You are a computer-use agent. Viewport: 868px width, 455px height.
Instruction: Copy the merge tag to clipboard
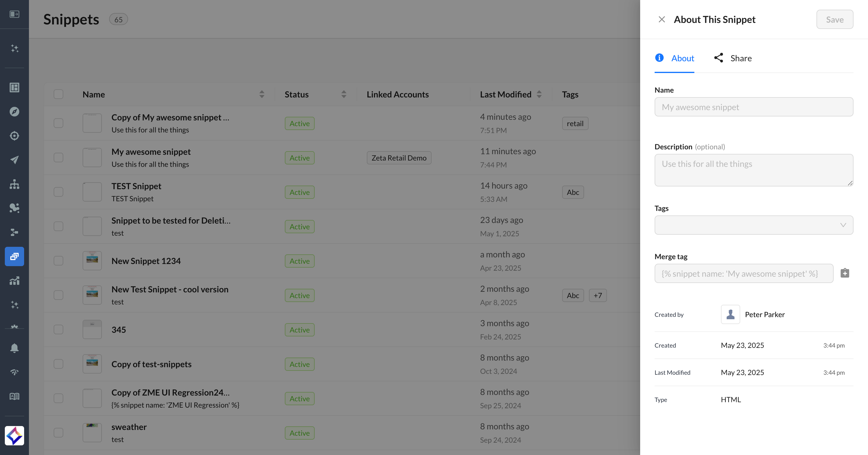[844, 273]
